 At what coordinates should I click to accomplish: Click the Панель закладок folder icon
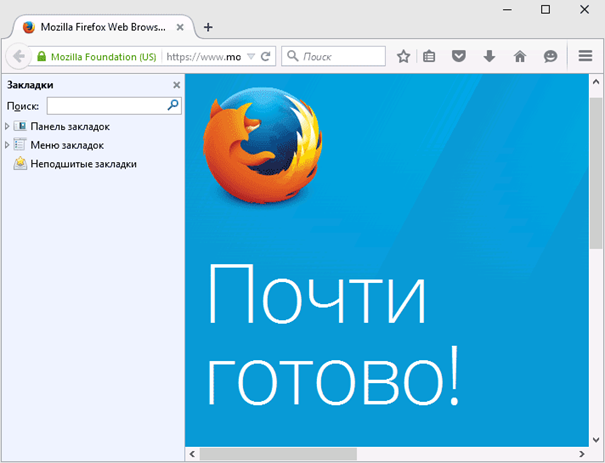click(x=20, y=126)
